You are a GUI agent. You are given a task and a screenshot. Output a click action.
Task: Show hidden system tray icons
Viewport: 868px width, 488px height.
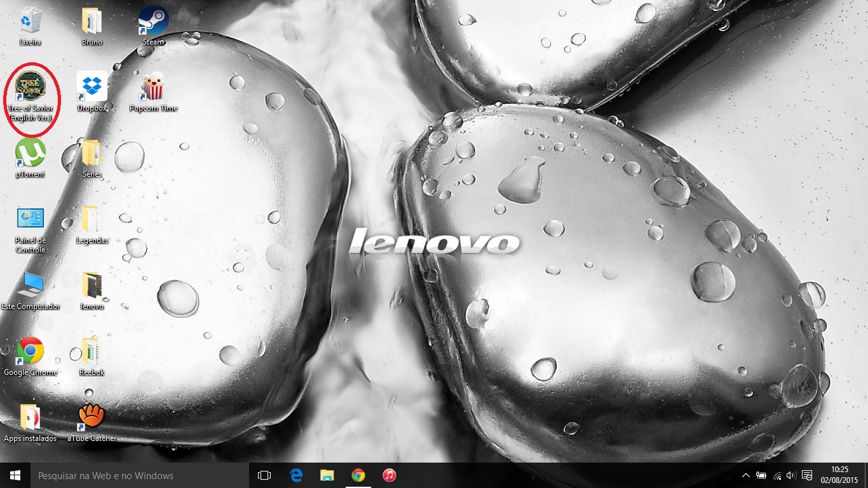coord(745,475)
